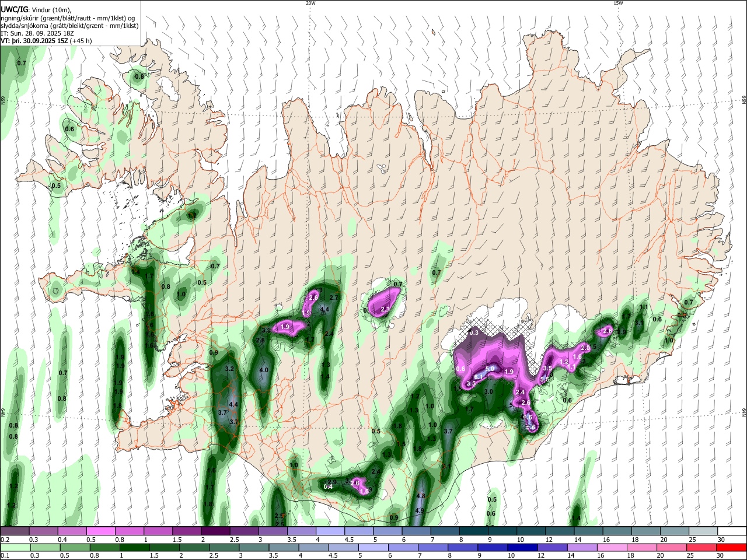747x560 pixels.
Task: Select the '1.1' value in southeast Iceland
Action: point(644,307)
